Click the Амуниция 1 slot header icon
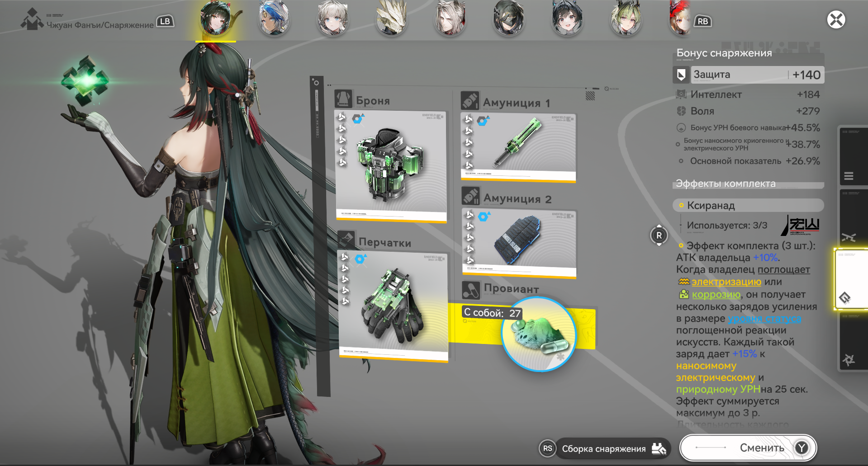The height and width of the screenshot is (466, 868). 470,100
